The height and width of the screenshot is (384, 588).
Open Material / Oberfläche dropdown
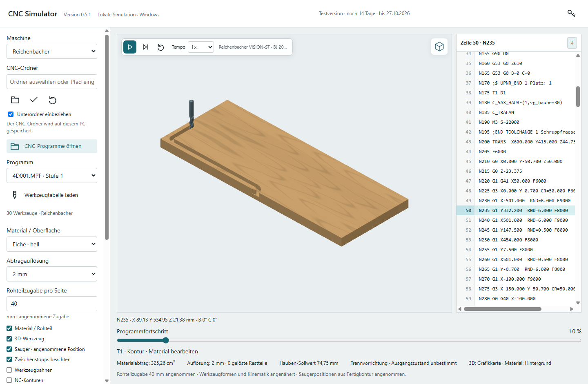pyautogui.click(x=52, y=244)
